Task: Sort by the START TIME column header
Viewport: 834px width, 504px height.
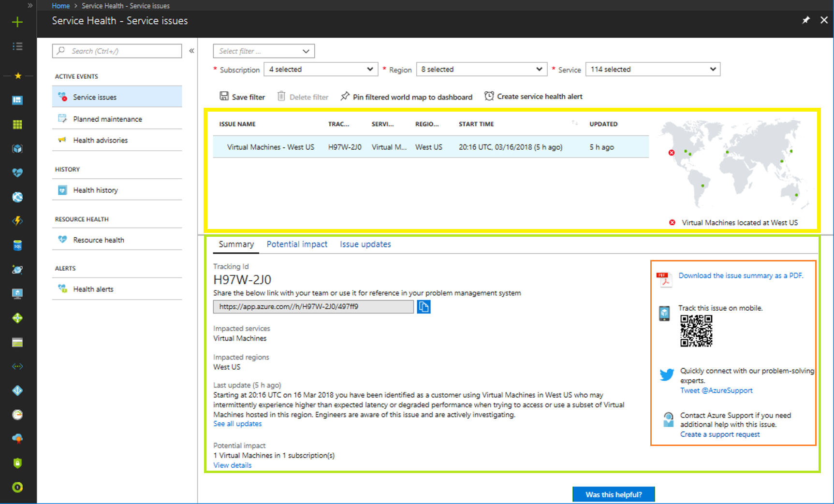Action: (x=476, y=124)
